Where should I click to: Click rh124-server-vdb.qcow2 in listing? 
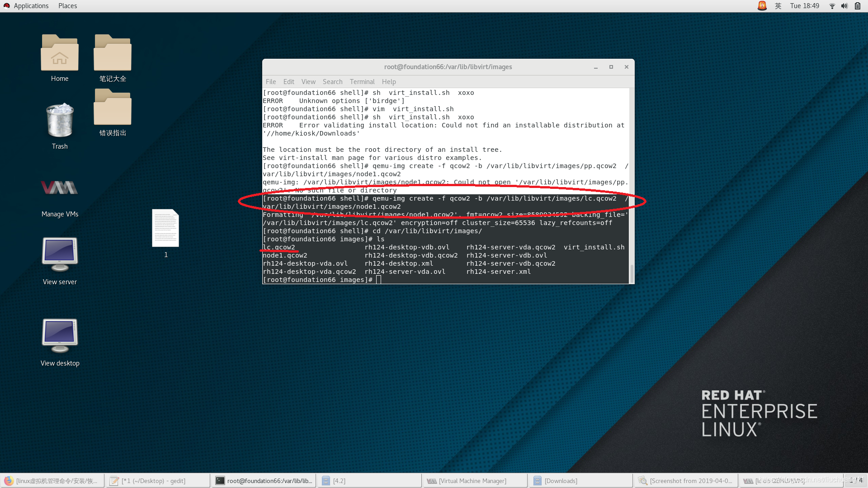tap(511, 263)
